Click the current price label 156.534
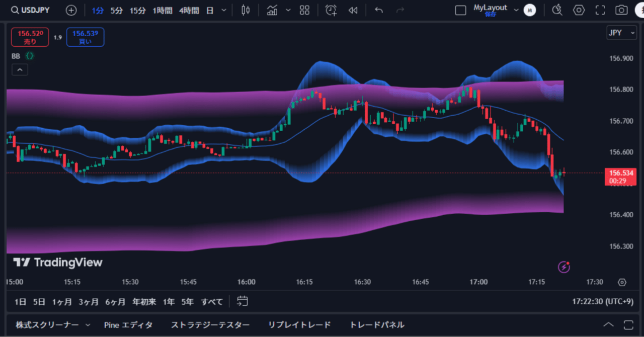Viewport: 644px width, 337px height. pos(621,173)
